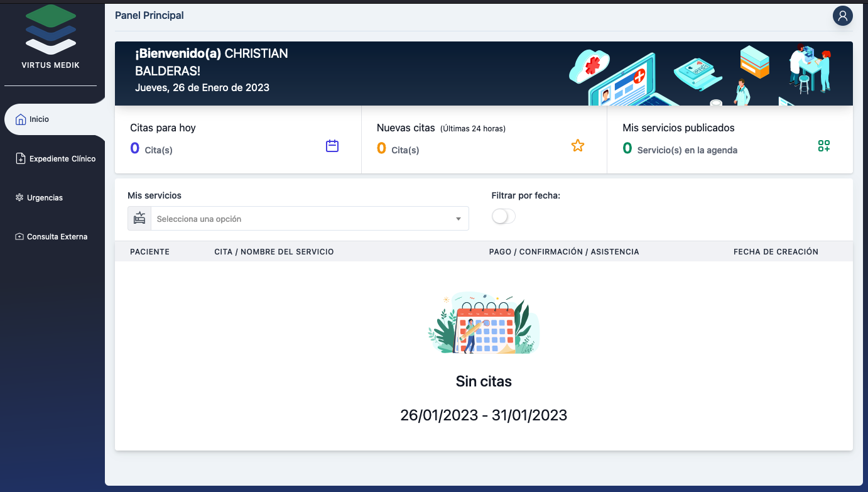Expand the Mis servicios dropdown arrow
The width and height of the screenshot is (868, 492).
[x=458, y=219]
